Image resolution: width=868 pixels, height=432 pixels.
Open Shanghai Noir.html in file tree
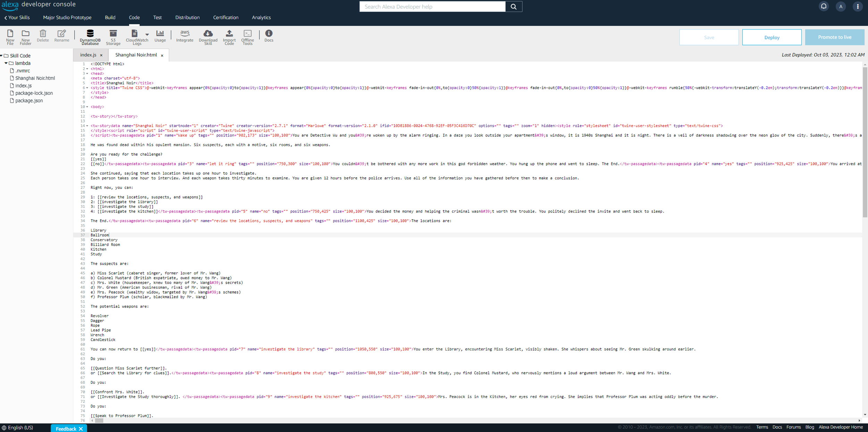click(35, 78)
